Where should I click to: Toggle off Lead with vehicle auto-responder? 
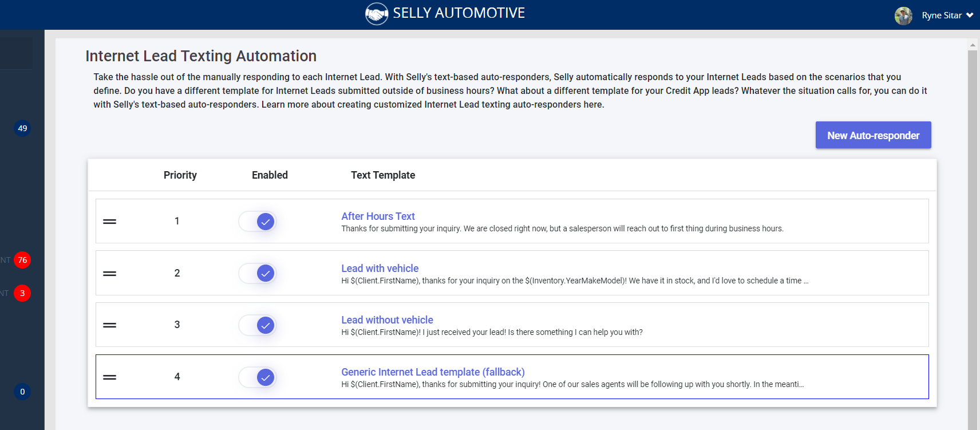258,274
